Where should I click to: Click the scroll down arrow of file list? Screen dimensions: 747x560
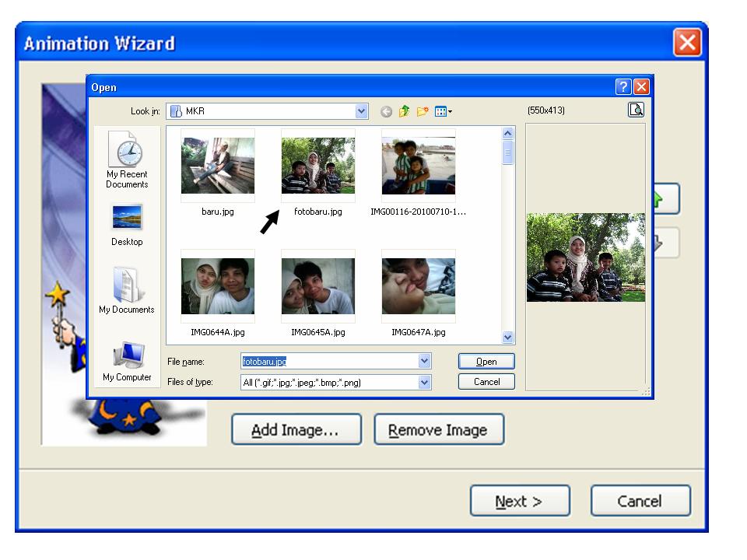pos(508,337)
